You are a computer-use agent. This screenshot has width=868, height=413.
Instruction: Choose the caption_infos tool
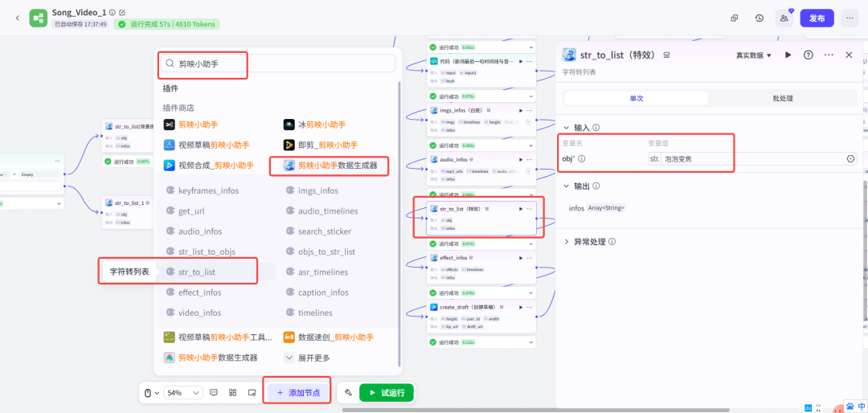pyautogui.click(x=319, y=292)
